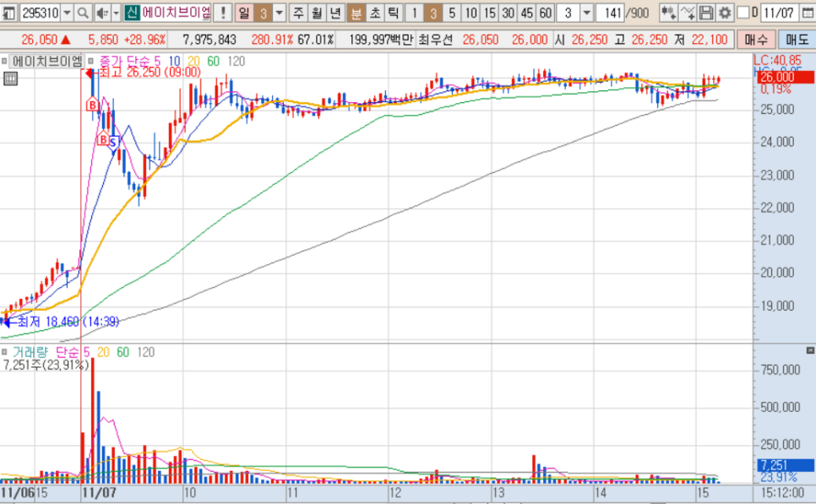
Task: Click the highlighted 3 next to 일
Action: 264,13
